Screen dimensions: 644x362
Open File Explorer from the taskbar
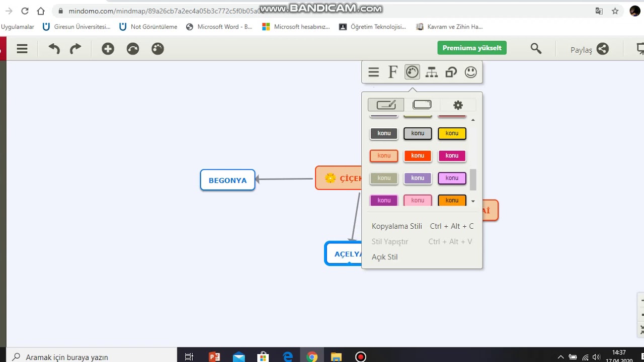[x=336, y=357]
